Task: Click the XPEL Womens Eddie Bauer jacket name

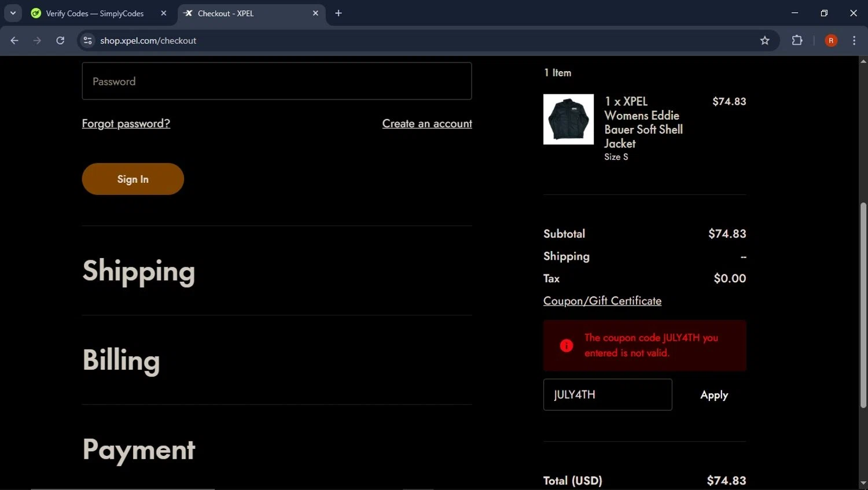Action: pyautogui.click(x=643, y=122)
